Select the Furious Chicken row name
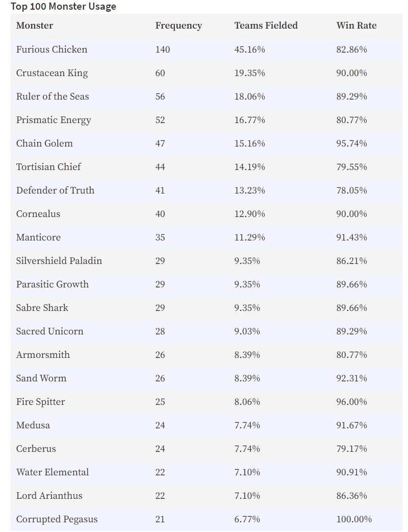408x532 pixels. pos(52,49)
